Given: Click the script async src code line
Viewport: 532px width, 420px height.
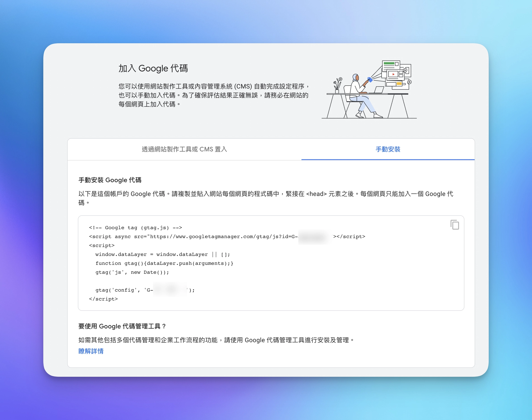Looking at the screenshot, I should coord(227,237).
